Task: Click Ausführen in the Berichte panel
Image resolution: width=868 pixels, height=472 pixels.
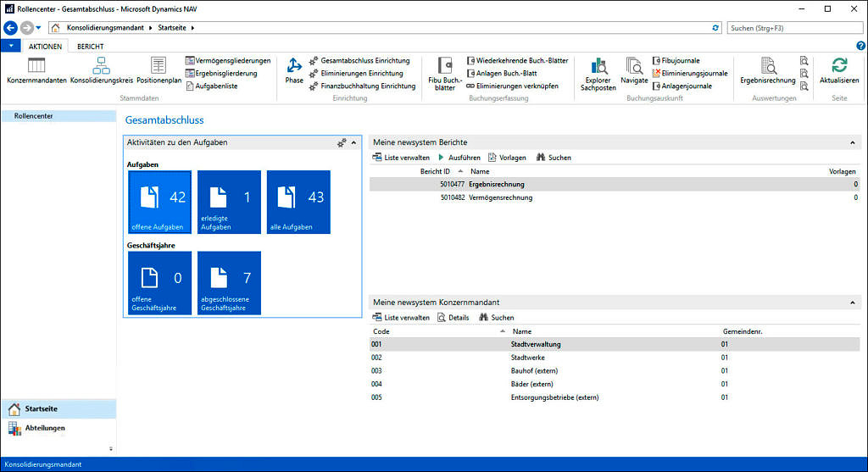Action: point(459,158)
